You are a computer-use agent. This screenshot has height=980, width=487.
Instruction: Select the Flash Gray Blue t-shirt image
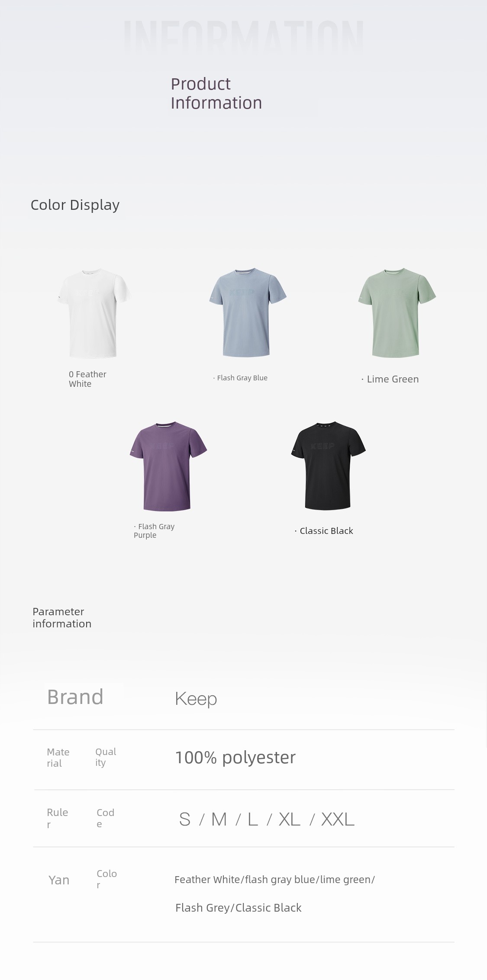[x=248, y=313]
